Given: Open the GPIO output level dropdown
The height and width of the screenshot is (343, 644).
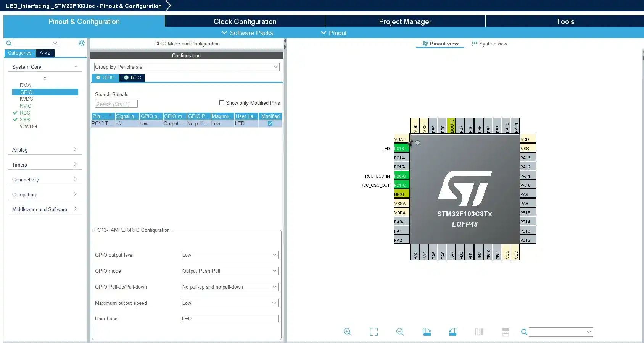Looking at the screenshot, I should coord(230,255).
